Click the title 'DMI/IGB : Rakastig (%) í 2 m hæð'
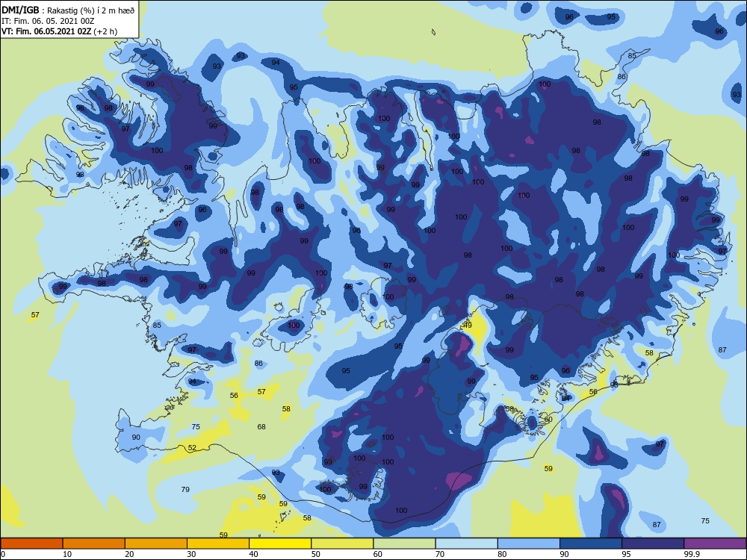Screen dimensions: 747x560 point(68,10)
